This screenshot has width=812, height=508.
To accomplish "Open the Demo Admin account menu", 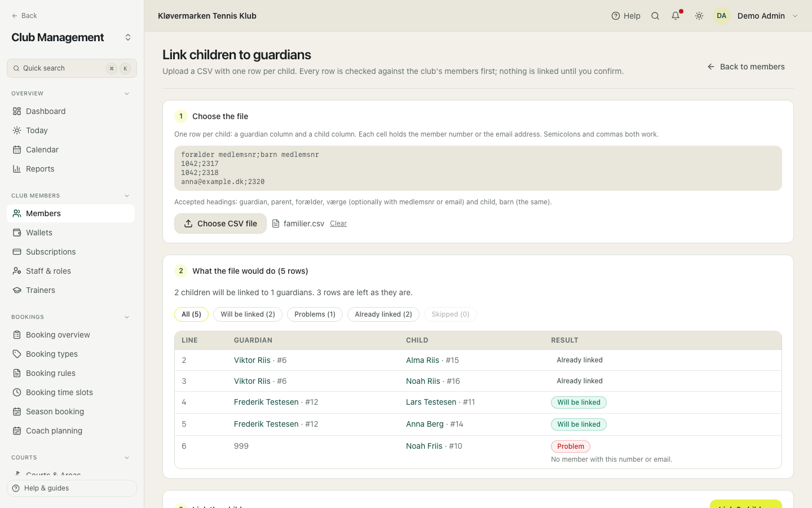I will pyautogui.click(x=756, y=16).
